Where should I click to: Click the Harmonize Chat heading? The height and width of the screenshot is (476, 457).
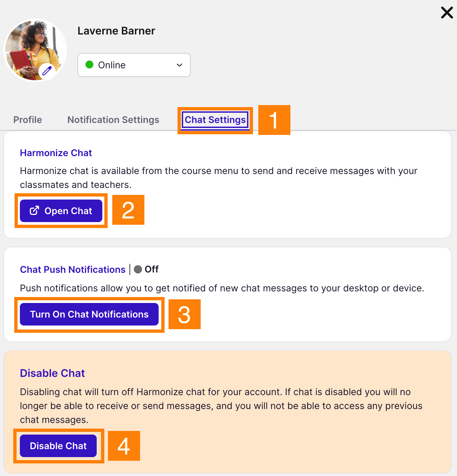click(56, 153)
